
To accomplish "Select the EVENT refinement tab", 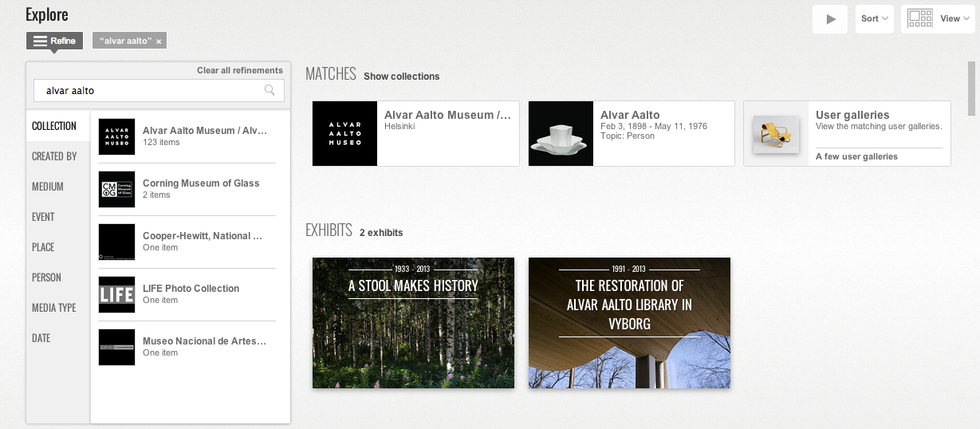I will pos(58,217).
